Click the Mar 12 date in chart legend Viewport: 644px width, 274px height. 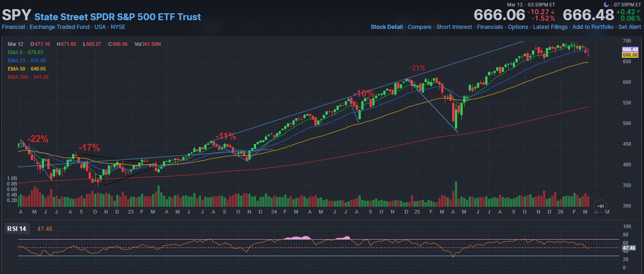click(15, 44)
